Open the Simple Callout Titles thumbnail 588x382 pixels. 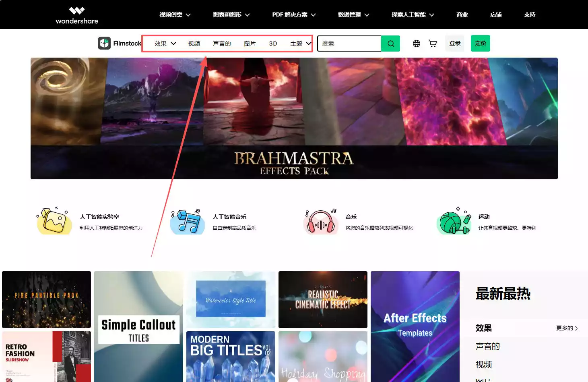[x=139, y=326]
